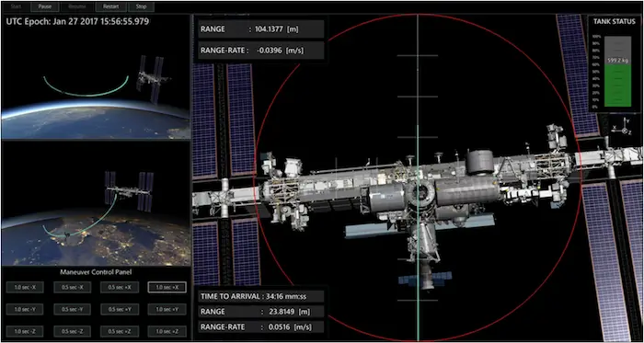Click the green tank fuel level gauge

(617, 72)
